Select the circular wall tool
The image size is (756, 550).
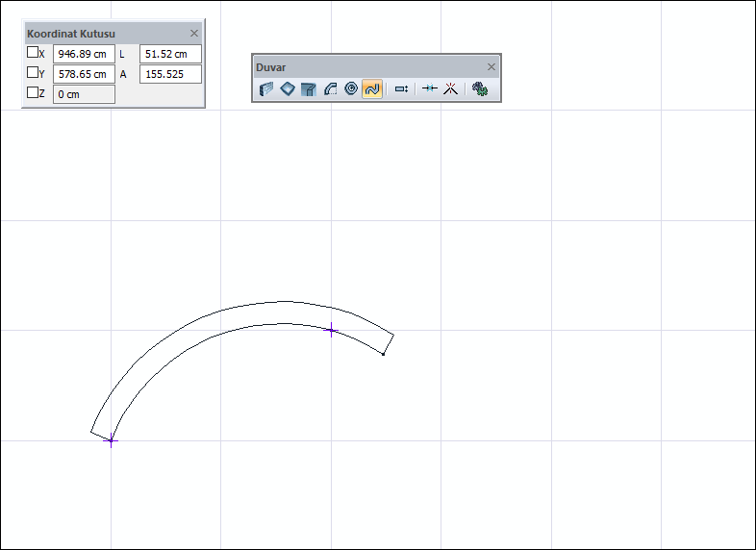[x=351, y=88]
